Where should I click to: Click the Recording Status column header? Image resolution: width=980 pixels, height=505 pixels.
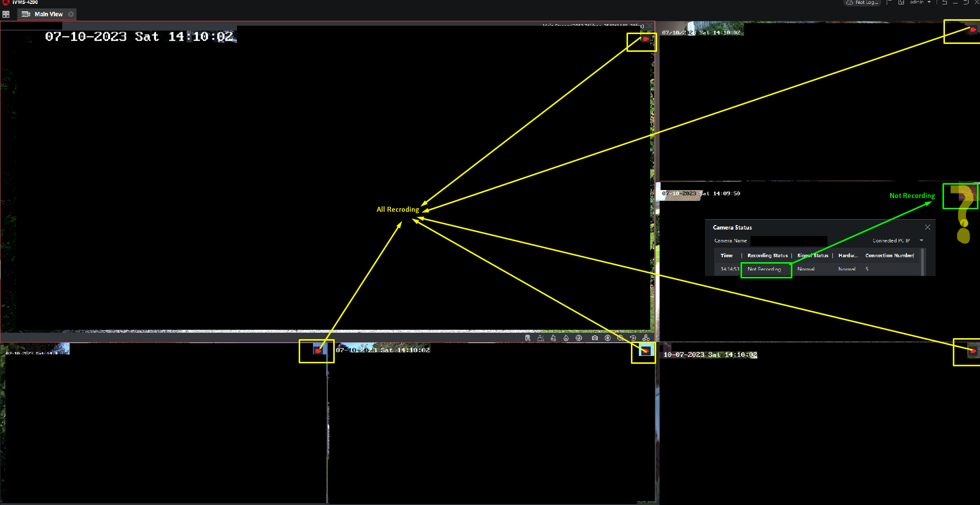tap(767, 256)
